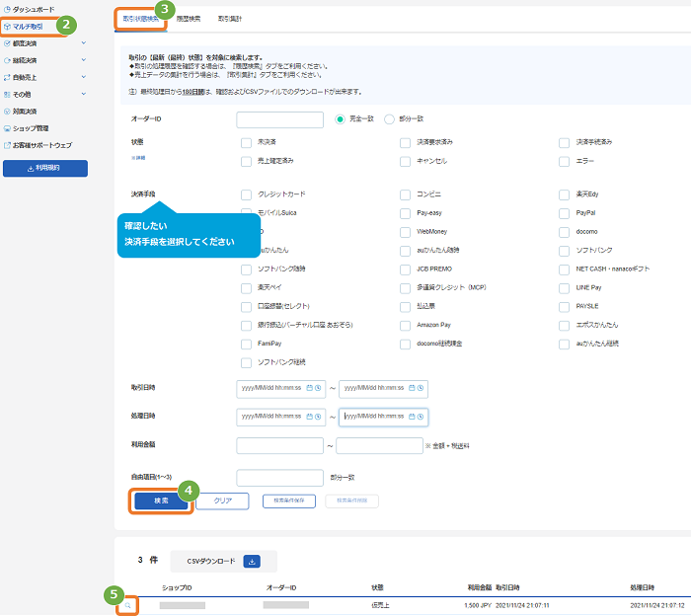The image size is (691, 616).
Task: Open calendar picker for 処理日時 start field
Action: tap(309, 417)
